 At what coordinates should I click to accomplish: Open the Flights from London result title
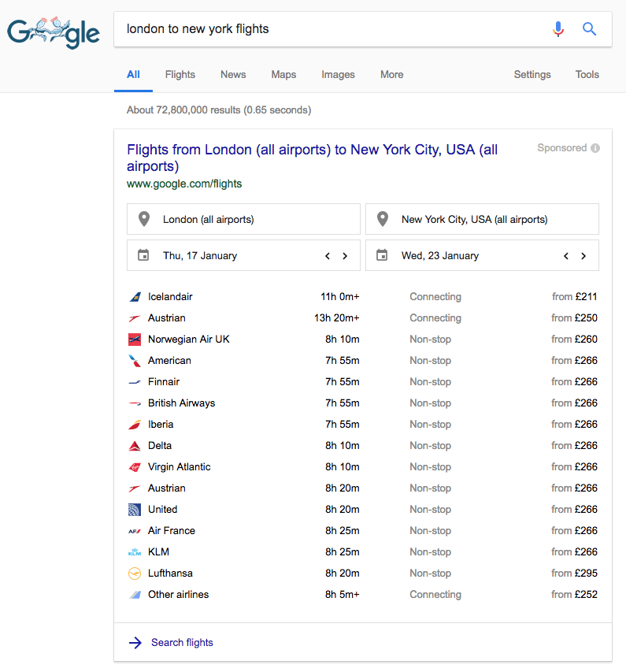point(312,158)
